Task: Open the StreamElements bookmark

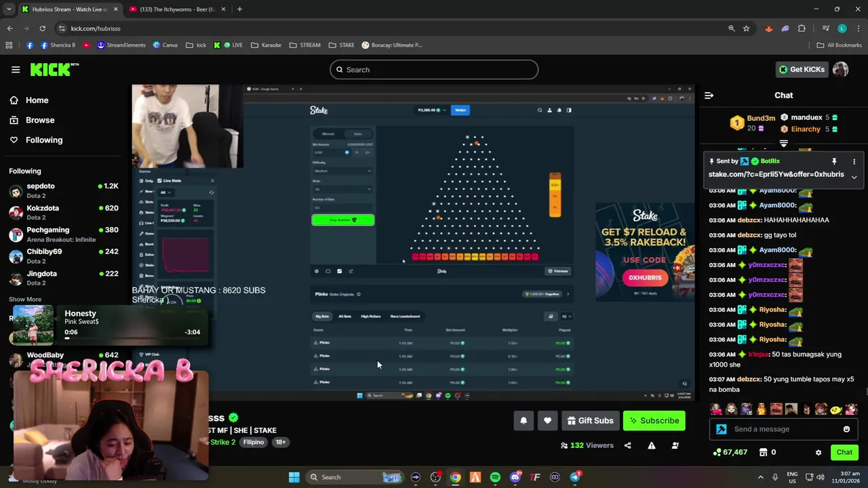Action: (121, 45)
